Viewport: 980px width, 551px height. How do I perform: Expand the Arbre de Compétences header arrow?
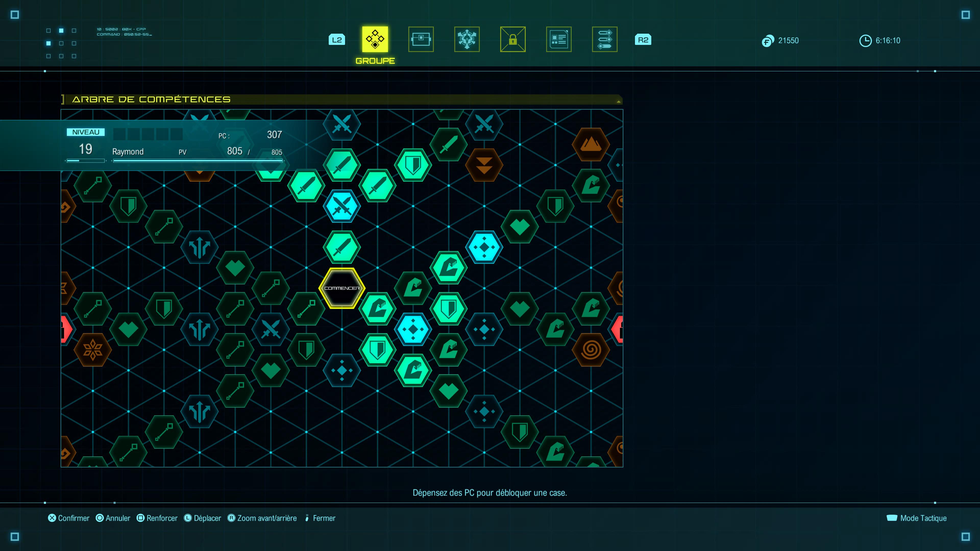coord(618,101)
